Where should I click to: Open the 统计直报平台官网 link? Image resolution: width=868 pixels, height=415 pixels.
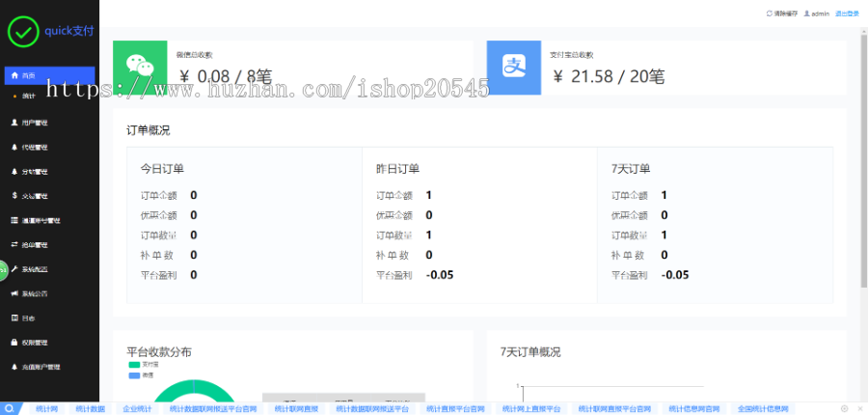(455, 409)
